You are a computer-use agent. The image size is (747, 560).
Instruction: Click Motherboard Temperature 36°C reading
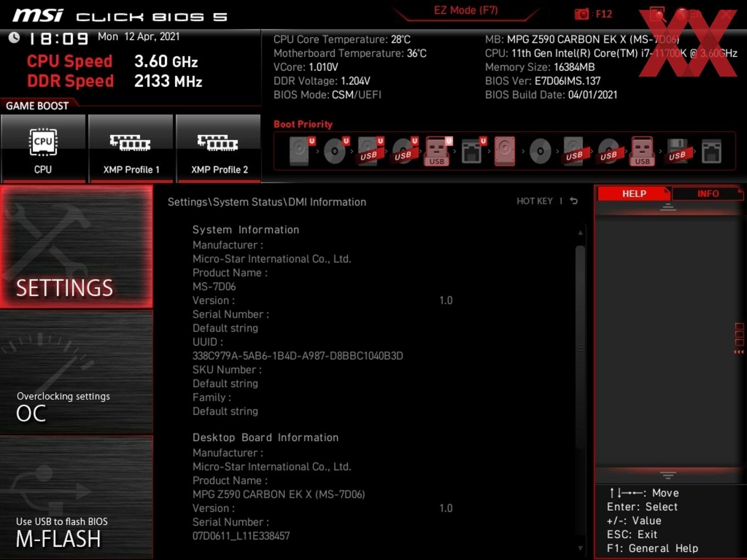pyautogui.click(x=350, y=53)
